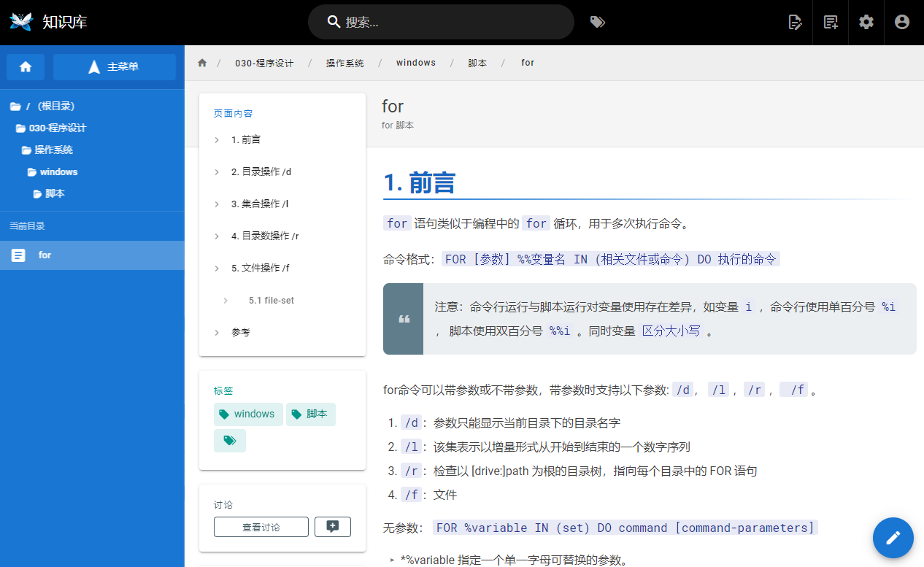Viewport: 924px width, 567px height.
Task: Open the 030-程序设计 folder in sidebar tree
Action: tap(57, 128)
